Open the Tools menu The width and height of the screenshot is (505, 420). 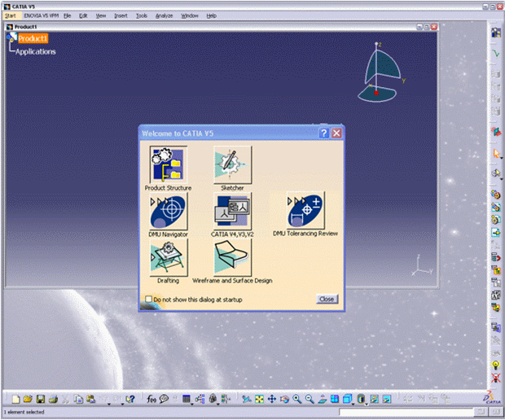(x=141, y=15)
